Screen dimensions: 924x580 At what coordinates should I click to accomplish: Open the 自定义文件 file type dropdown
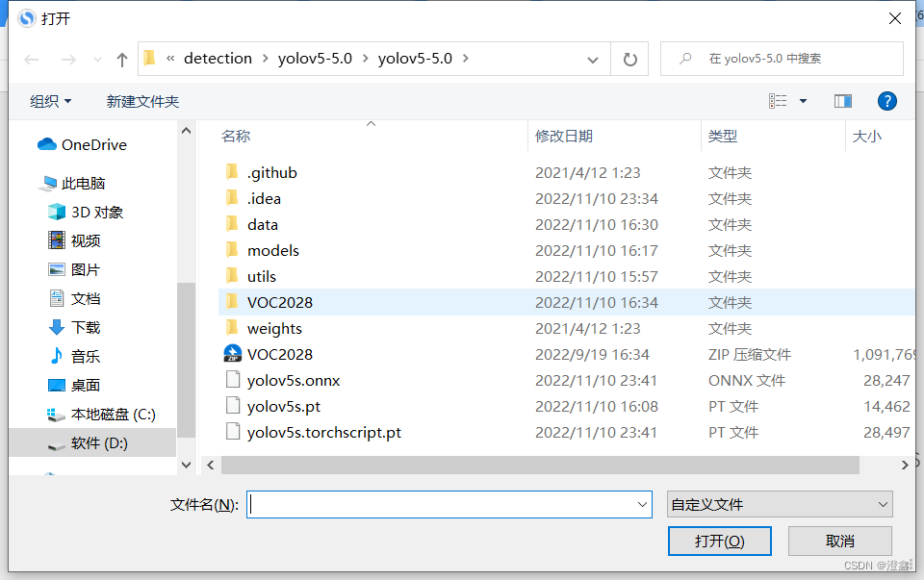tap(780, 503)
